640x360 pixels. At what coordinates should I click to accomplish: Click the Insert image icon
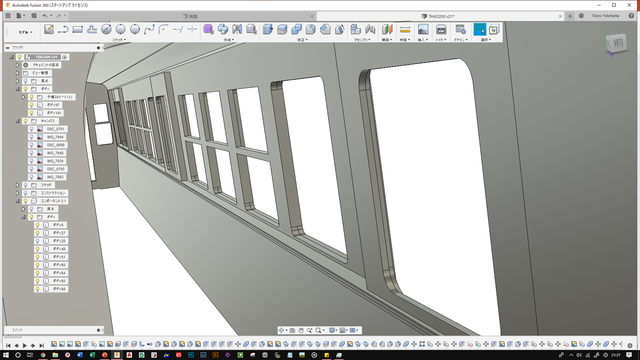coord(423,29)
